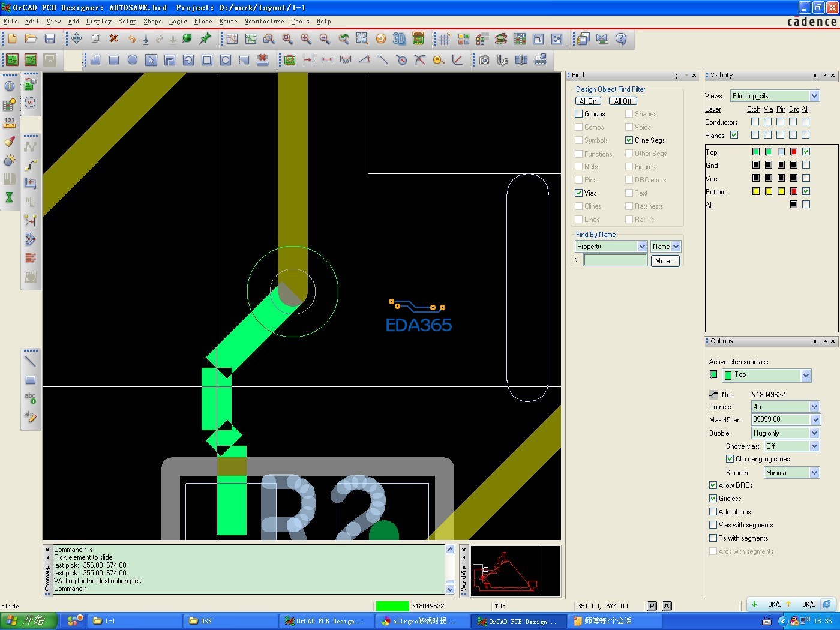Click the red Top layer color swatch
Viewport: 840px width, 630px height.
[793, 152]
